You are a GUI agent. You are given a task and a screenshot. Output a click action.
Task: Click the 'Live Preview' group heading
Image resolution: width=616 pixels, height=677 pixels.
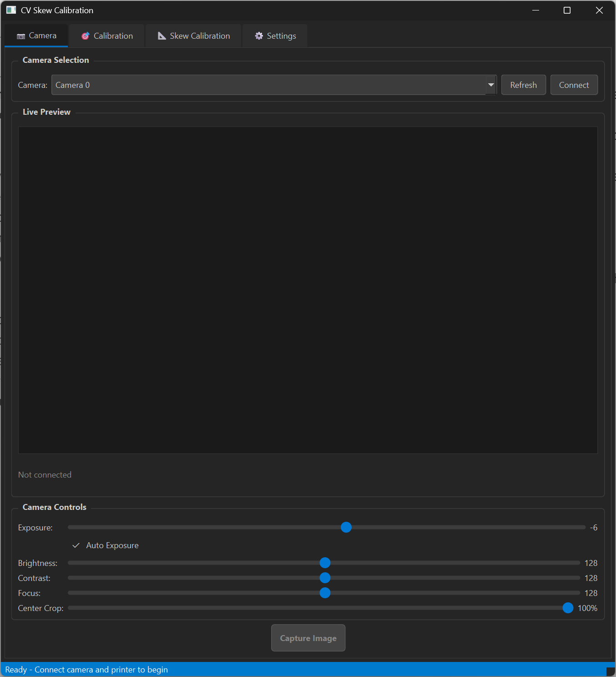click(x=46, y=112)
